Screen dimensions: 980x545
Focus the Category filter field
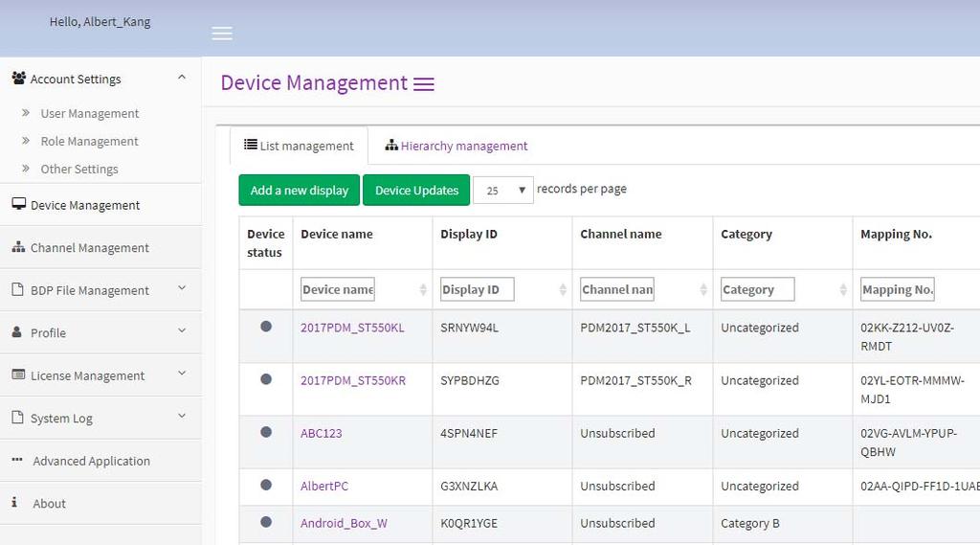pyautogui.click(x=758, y=289)
